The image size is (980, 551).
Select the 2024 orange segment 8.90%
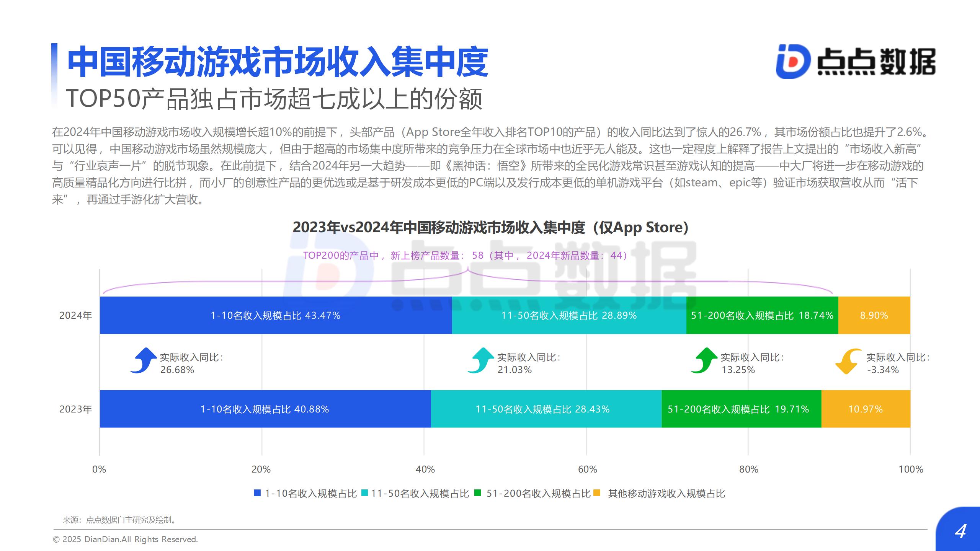tap(874, 315)
